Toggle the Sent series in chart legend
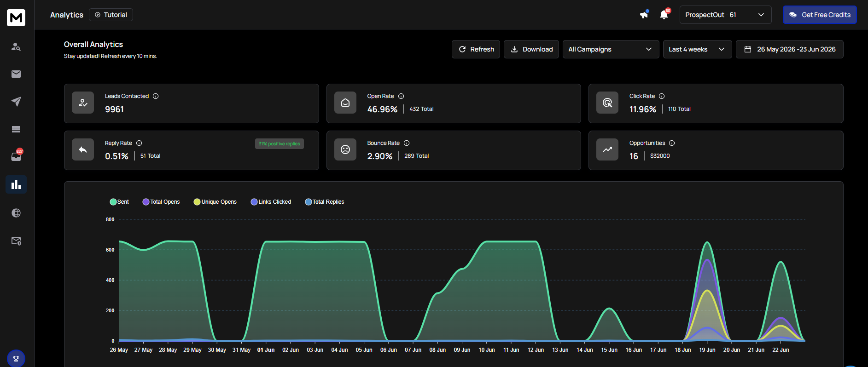 (119, 202)
